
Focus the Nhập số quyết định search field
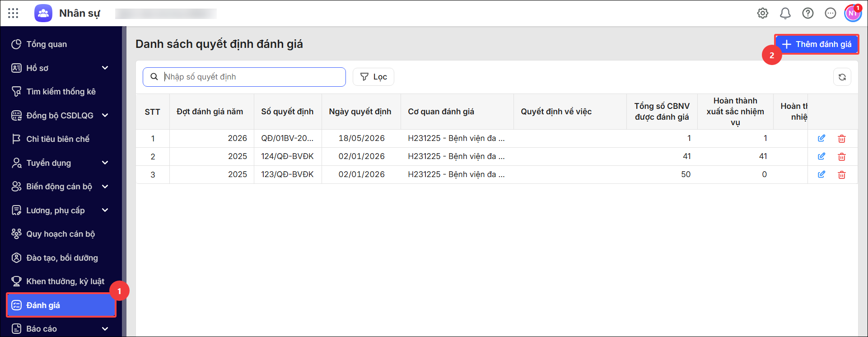click(244, 77)
